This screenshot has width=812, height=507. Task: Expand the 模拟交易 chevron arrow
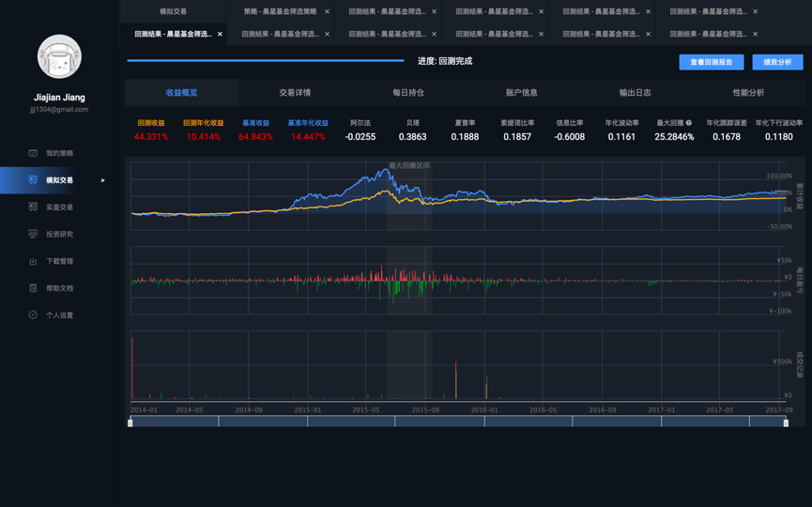(102, 180)
